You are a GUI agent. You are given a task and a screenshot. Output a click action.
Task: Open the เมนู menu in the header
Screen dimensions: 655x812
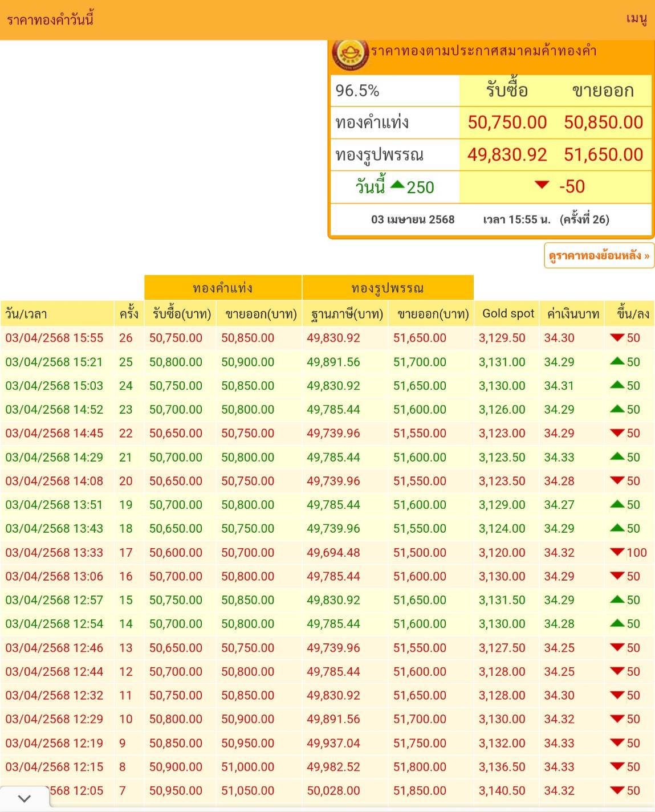[636, 19]
